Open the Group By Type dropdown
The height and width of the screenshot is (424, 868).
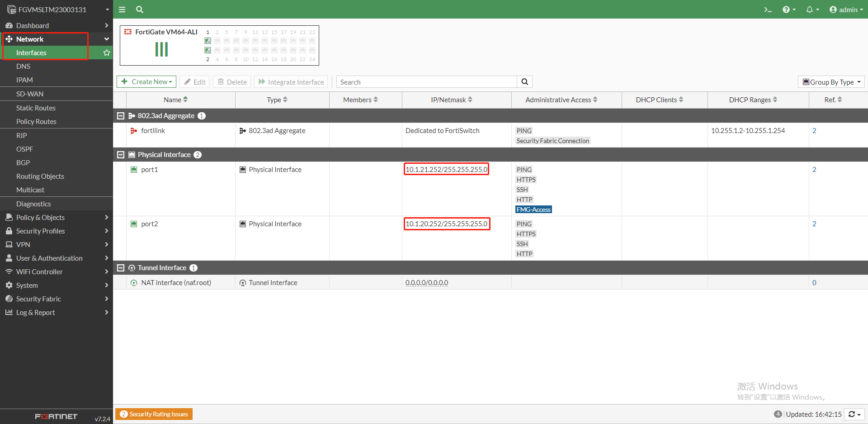831,82
